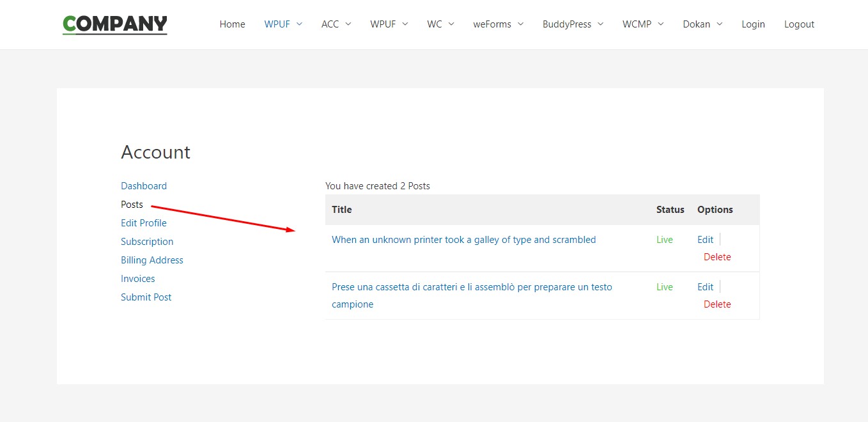
Task: Edit the 'When an unknown printer' post
Action: click(705, 240)
